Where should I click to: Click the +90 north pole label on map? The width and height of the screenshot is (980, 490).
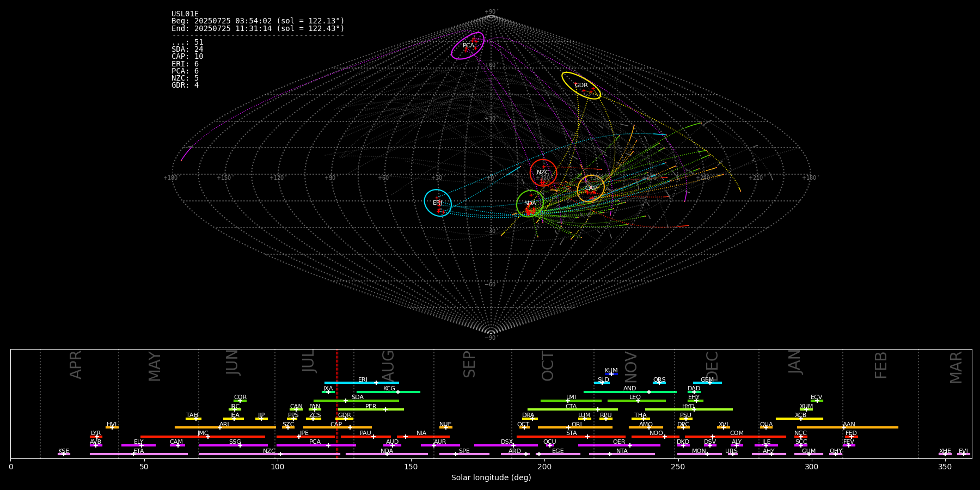(491, 12)
